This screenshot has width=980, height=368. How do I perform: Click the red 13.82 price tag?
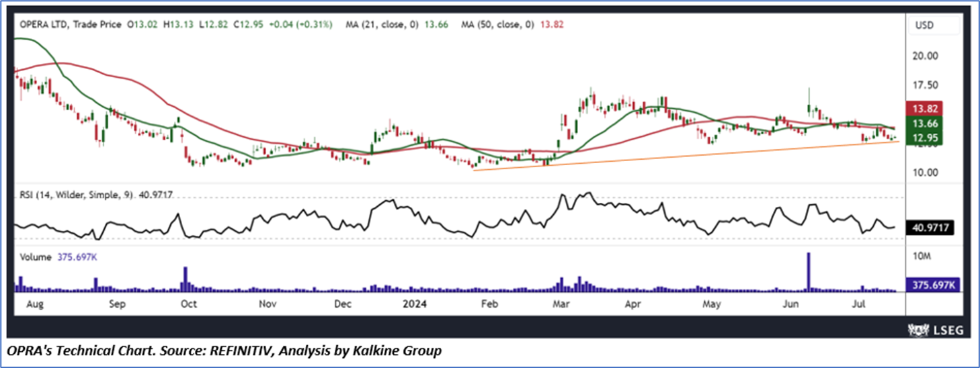pos(926,109)
